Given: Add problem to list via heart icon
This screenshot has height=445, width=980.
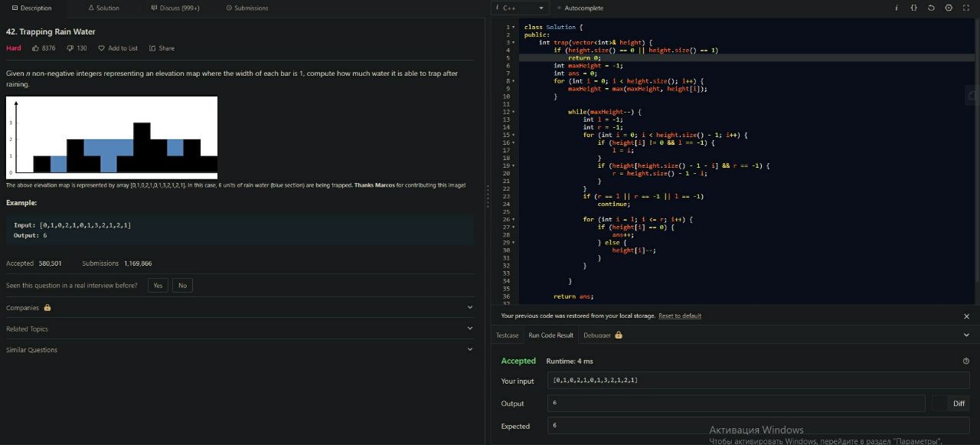Looking at the screenshot, I should tap(101, 48).
